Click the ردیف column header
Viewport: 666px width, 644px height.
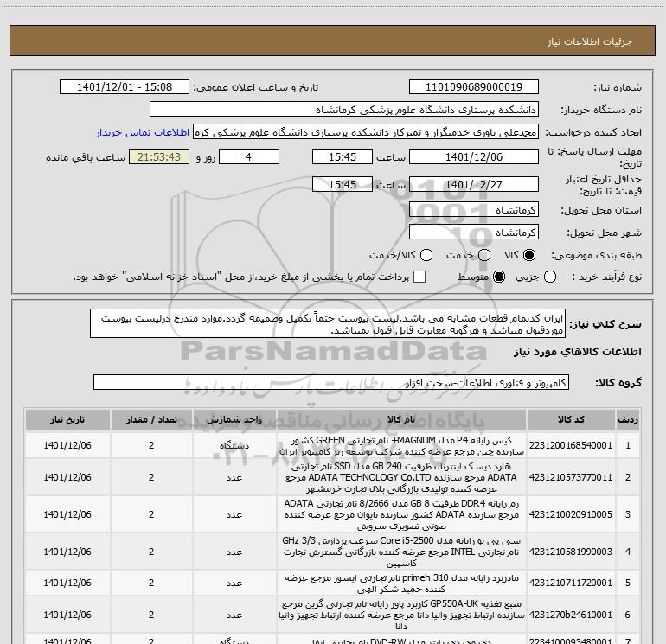(628, 419)
